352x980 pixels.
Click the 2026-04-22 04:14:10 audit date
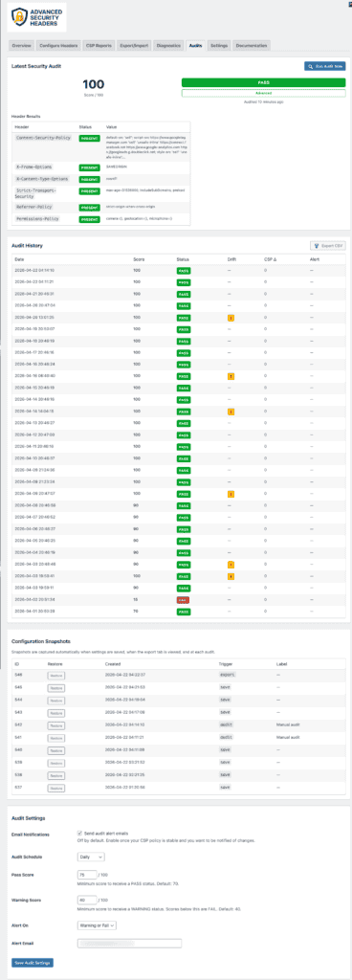35,271
